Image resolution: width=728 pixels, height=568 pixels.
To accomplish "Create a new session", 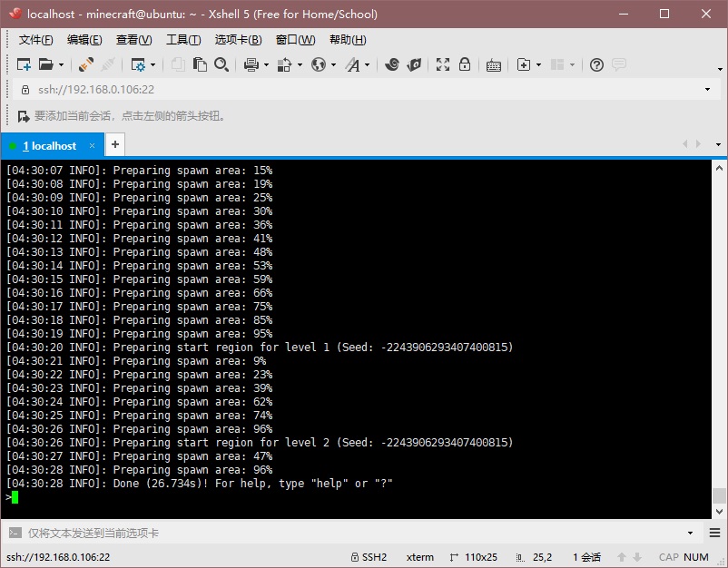I will point(25,65).
